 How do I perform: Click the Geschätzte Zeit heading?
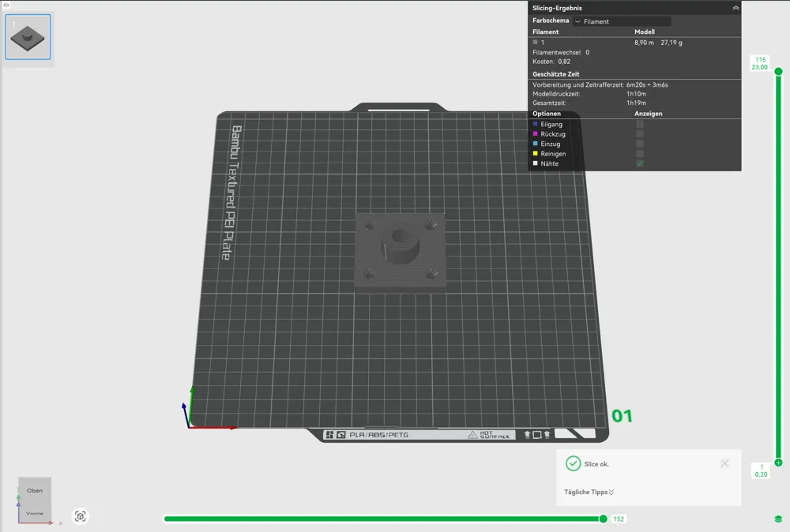(555, 74)
